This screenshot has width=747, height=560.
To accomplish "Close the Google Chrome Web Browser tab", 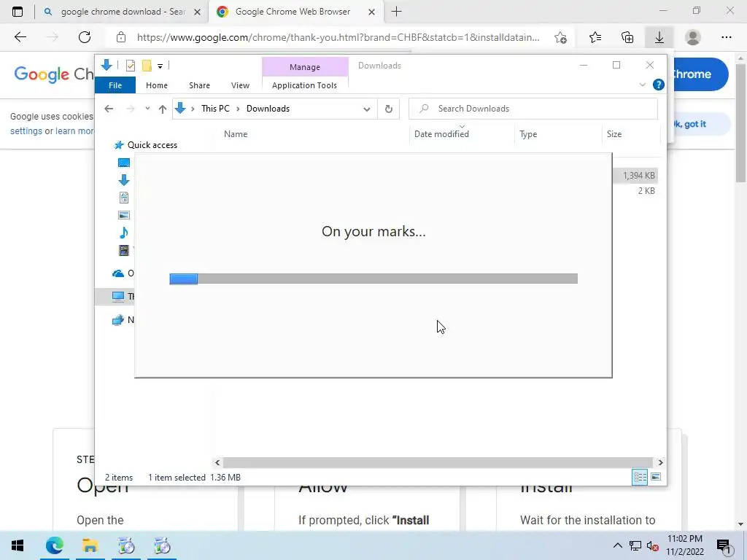I will [x=372, y=12].
